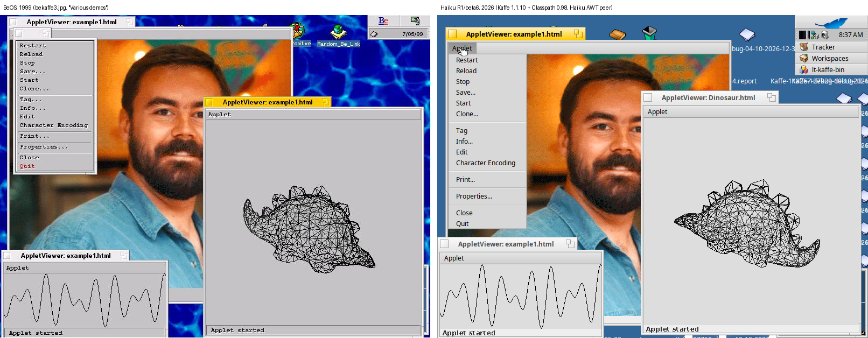The image size is (868, 338).
Task: Choose Reload in the BeOS Applet menu
Action: tap(55, 54)
